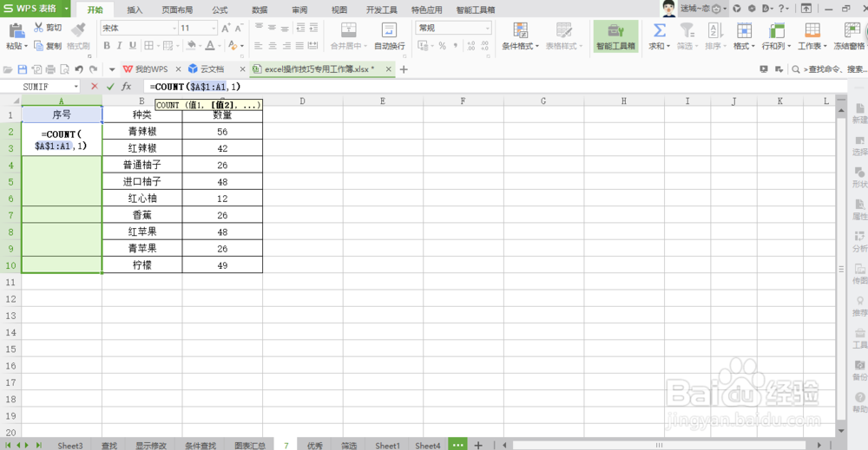Click the Cut scissors icon
This screenshot has width=868, height=450.
pyautogui.click(x=39, y=27)
